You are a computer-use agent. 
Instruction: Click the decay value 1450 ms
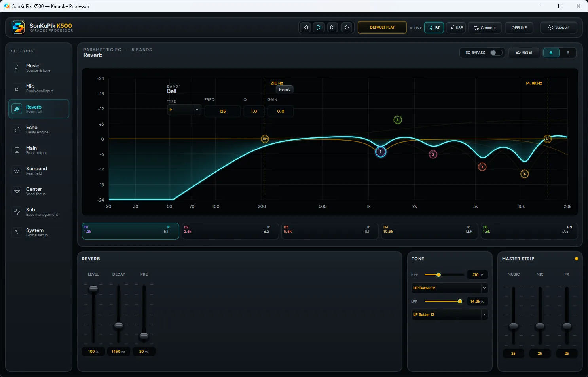tap(119, 352)
